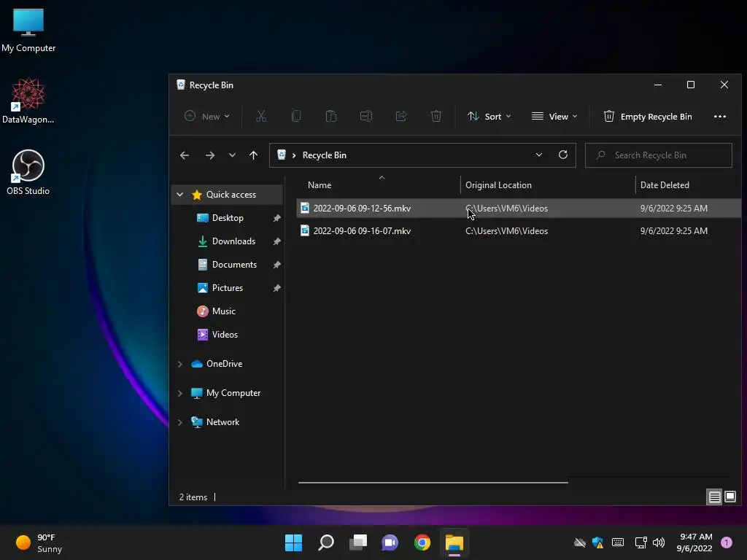Image resolution: width=747 pixels, height=560 pixels.
Task: Collapse the Quick access tree node
Action: click(179, 194)
